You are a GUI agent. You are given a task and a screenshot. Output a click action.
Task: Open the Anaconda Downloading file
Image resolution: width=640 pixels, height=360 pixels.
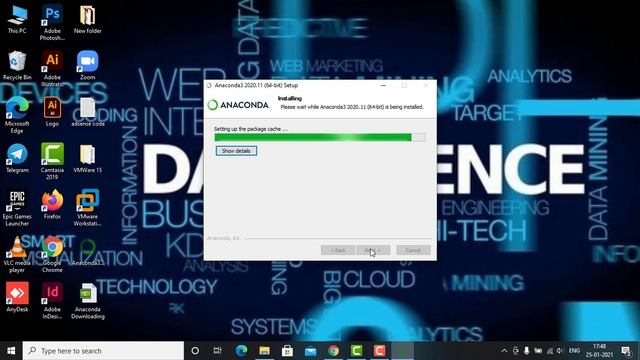coord(87,301)
